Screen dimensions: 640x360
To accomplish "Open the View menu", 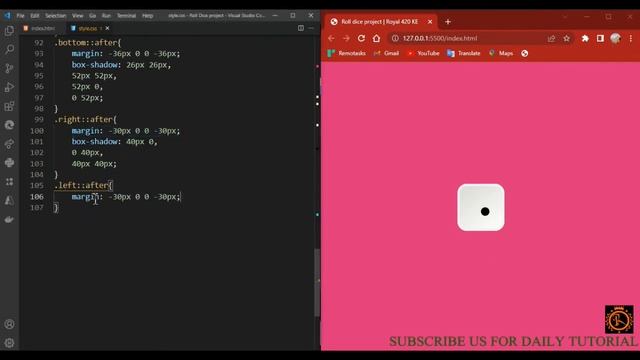I will coord(78,16).
